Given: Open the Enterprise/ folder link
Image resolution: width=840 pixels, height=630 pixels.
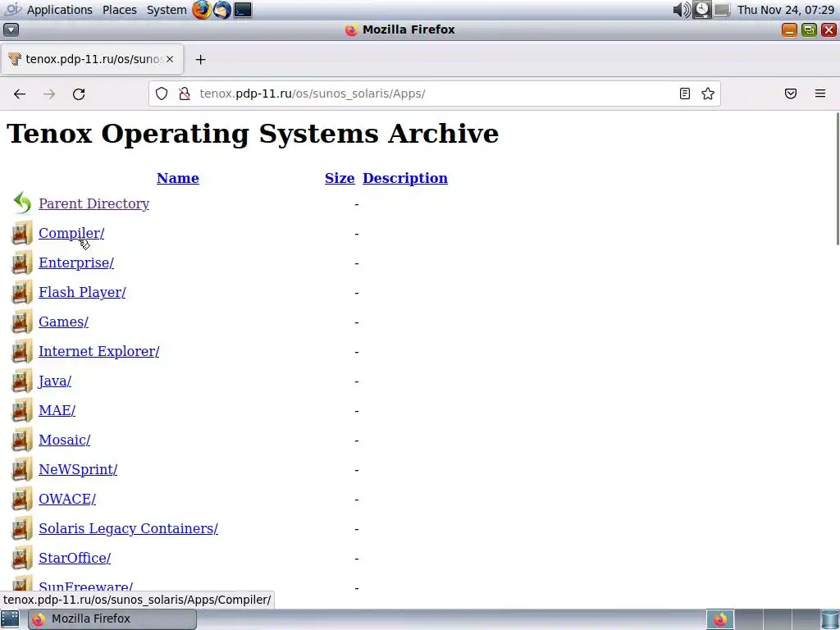Looking at the screenshot, I should [76, 262].
